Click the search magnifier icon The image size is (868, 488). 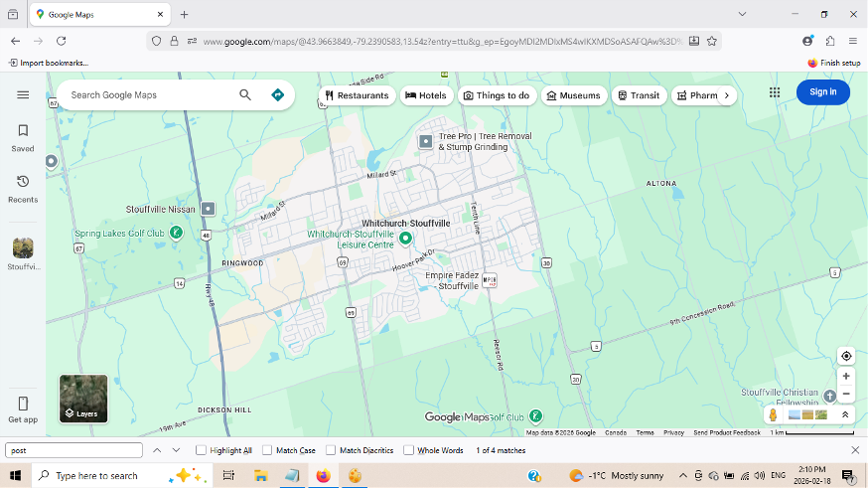(x=245, y=95)
